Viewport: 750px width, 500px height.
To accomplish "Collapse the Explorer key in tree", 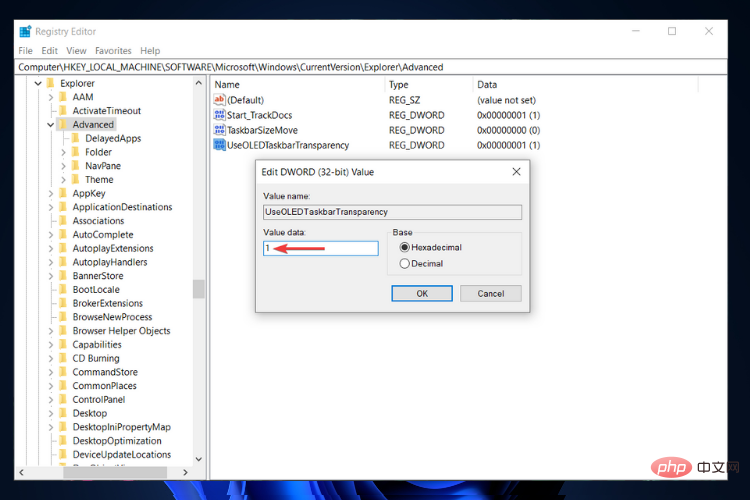I will tap(38, 83).
